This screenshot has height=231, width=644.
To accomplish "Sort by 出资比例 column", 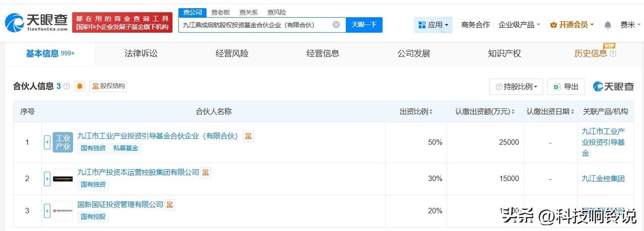I will pos(416,112).
